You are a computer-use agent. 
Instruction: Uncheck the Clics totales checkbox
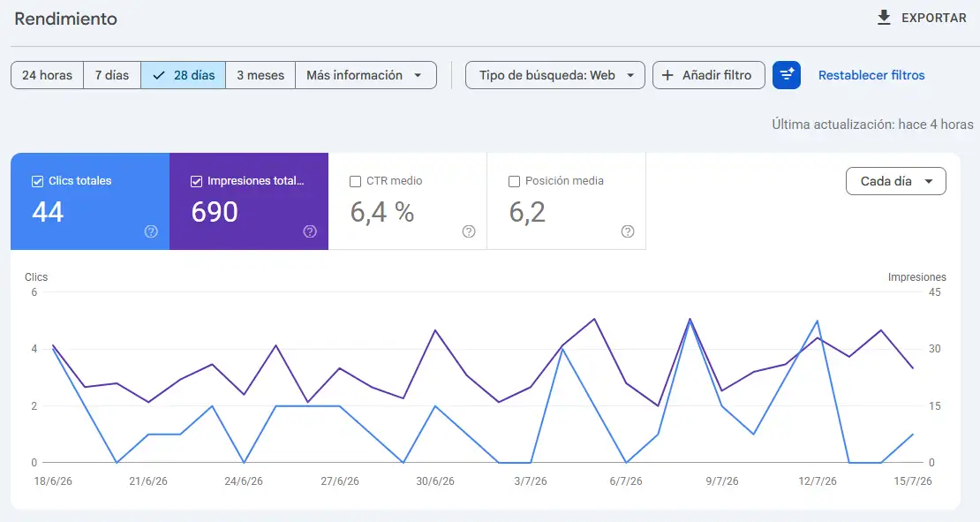37,181
